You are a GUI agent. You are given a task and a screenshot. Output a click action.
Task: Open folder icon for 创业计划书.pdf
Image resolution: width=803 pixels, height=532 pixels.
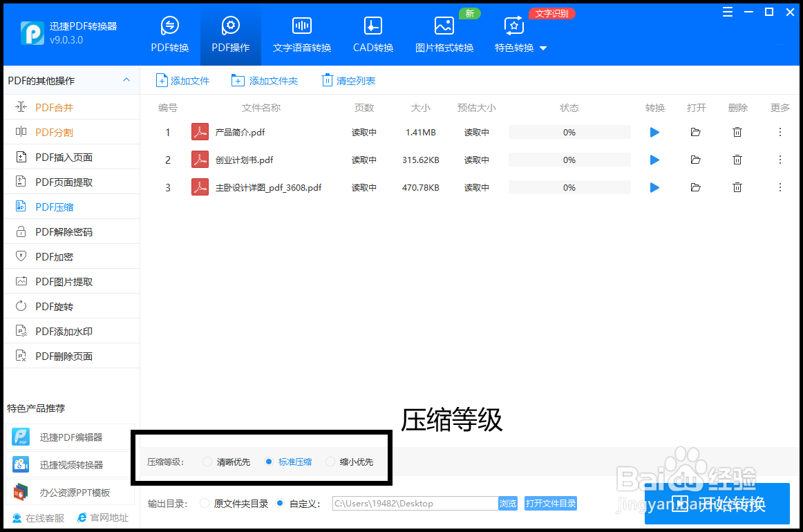coord(695,160)
